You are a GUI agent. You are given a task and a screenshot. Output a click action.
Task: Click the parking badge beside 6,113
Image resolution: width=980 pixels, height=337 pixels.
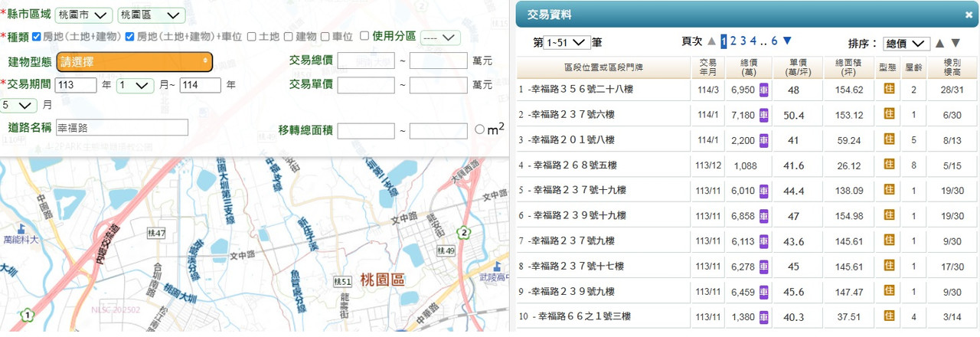coord(764,241)
